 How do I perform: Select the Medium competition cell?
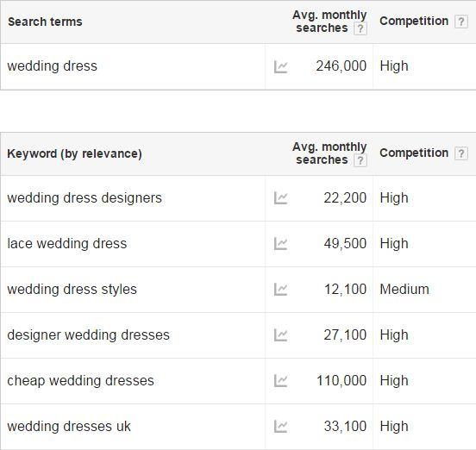pyautogui.click(x=404, y=290)
